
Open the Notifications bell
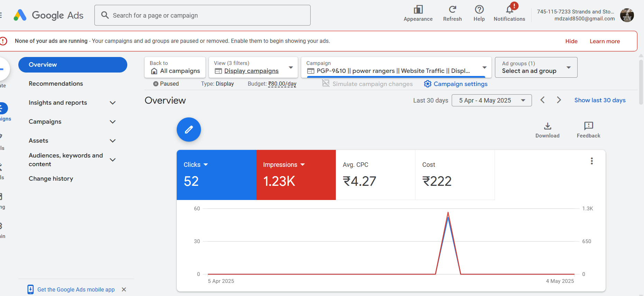coord(509,10)
